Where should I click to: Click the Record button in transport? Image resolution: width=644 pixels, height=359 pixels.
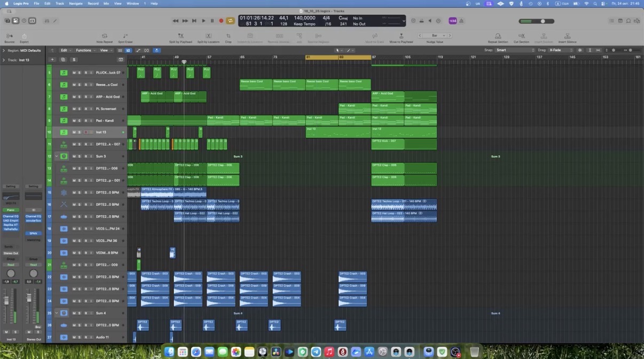click(x=221, y=21)
